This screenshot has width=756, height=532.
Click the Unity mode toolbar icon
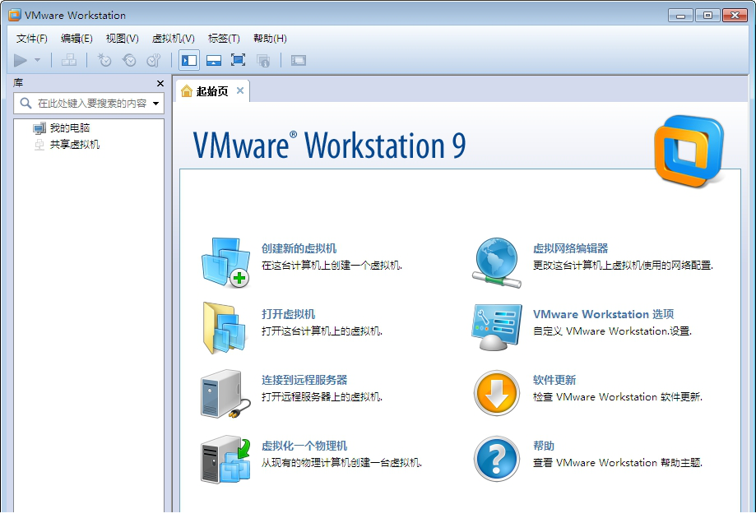(x=263, y=61)
